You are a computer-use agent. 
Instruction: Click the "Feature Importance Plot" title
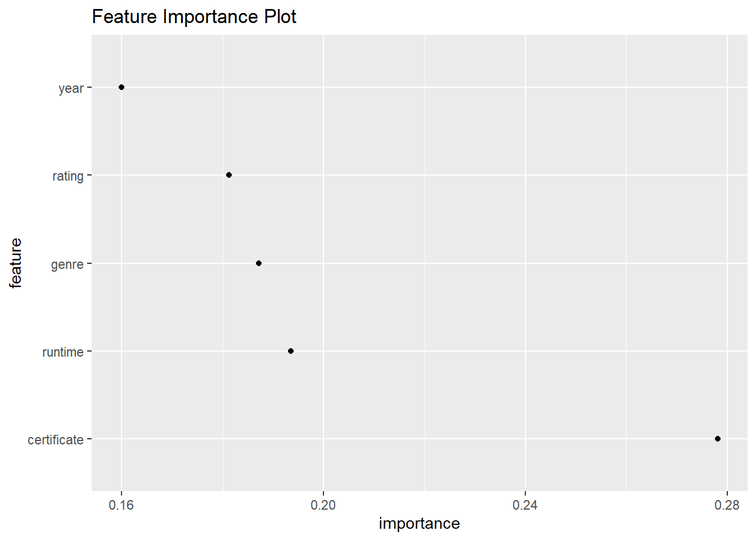[194, 17]
